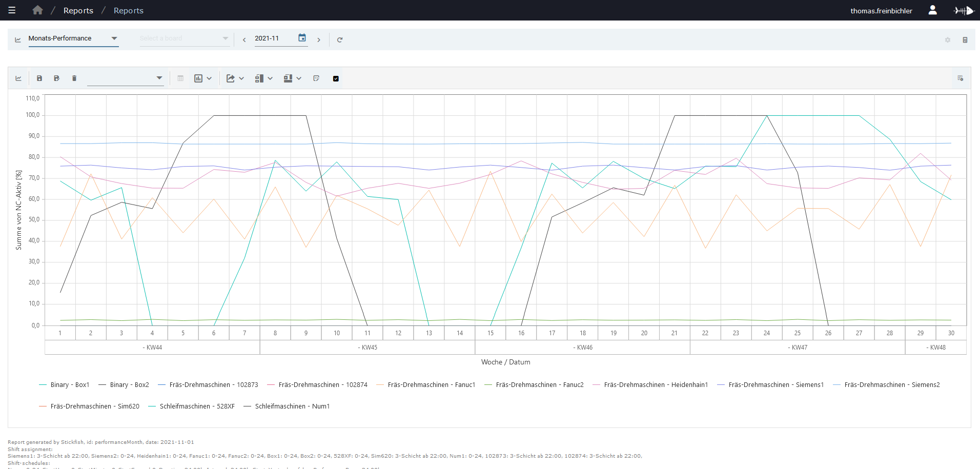Screen dimensions: 980x469
Task: Toggle Fräs-Drehmaschinen - Siemens2 legend series
Action: pyautogui.click(x=886, y=385)
